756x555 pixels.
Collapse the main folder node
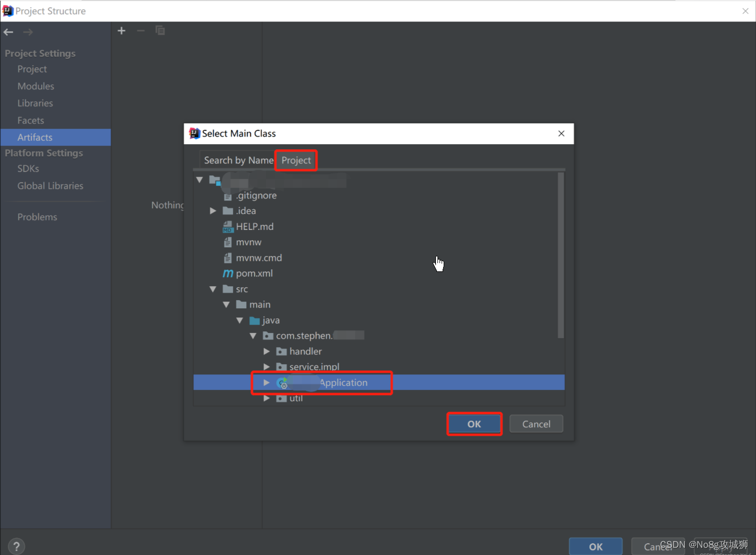pos(226,305)
